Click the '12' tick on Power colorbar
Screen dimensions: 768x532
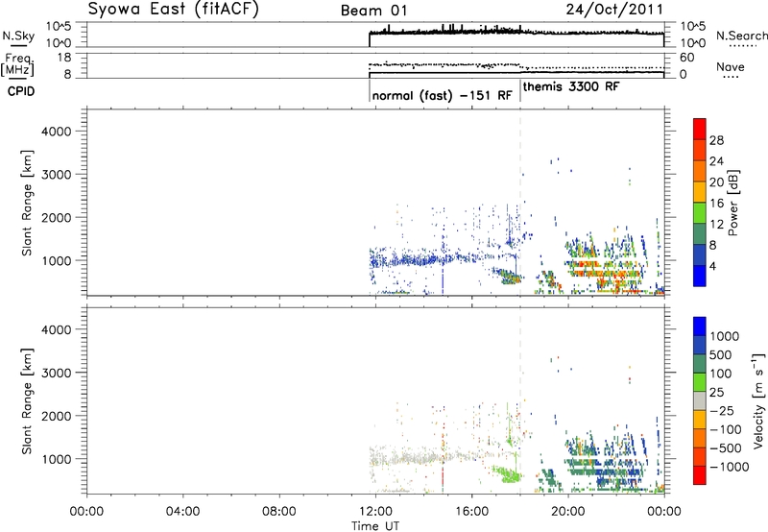[x=716, y=224]
